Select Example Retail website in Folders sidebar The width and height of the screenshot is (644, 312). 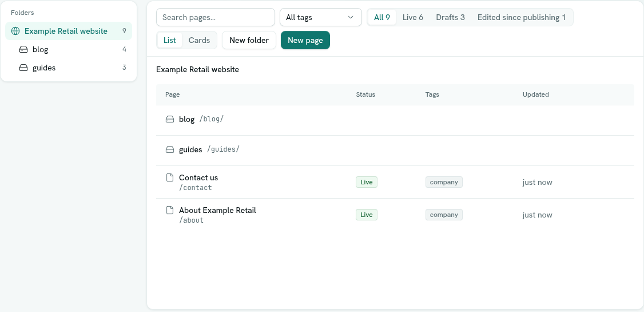tap(69, 31)
